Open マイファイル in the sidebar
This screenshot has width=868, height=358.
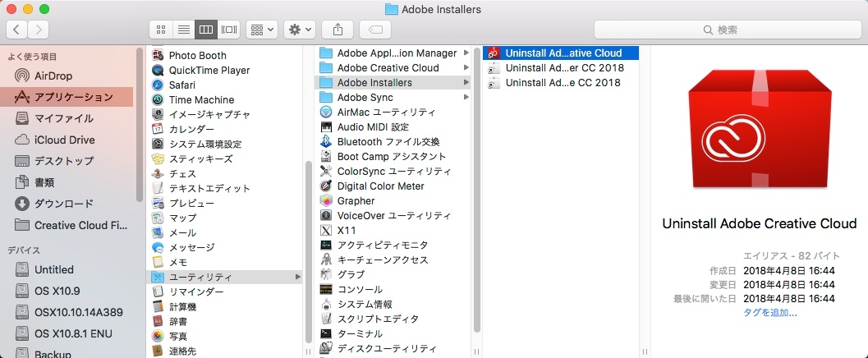(x=67, y=118)
